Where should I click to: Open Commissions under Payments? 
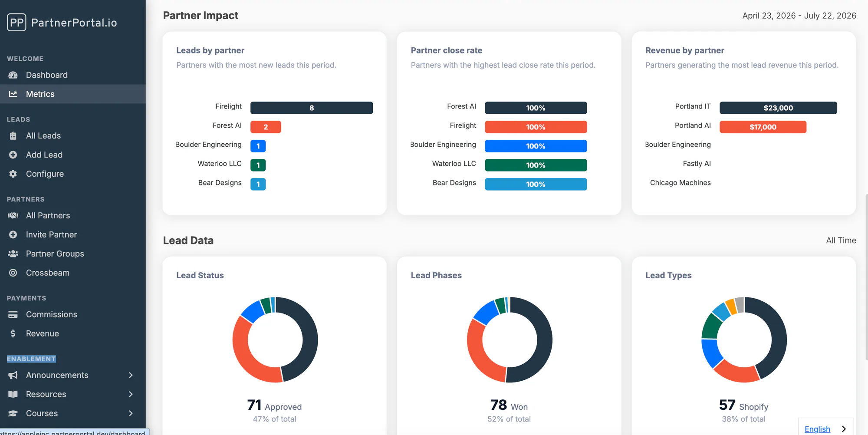73,315
